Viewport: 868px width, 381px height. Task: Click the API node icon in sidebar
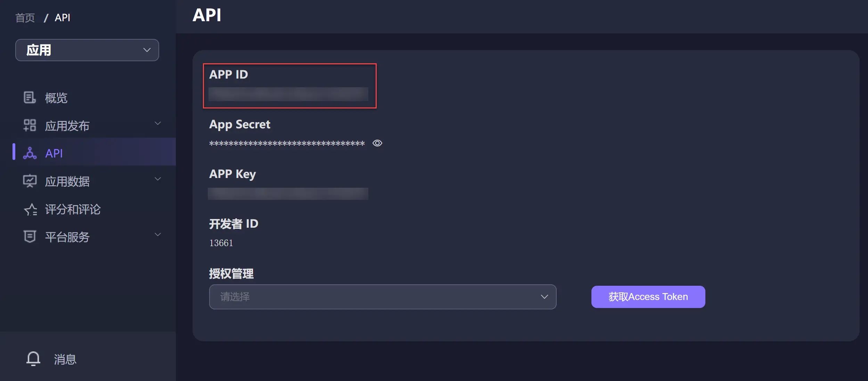[x=30, y=153]
